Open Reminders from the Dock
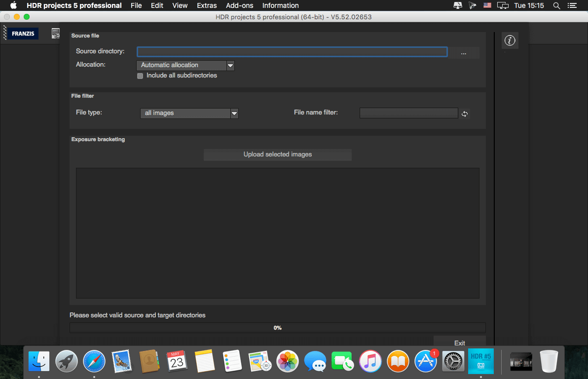 tap(232, 361)
